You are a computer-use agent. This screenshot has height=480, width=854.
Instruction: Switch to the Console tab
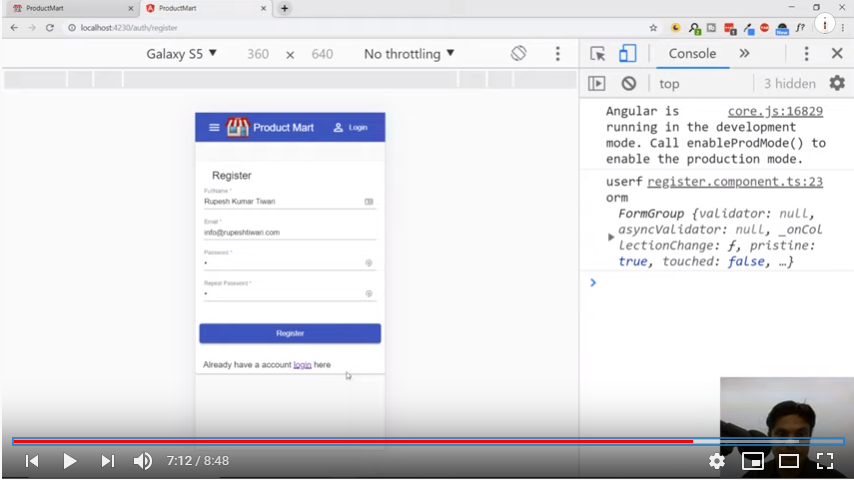coord(692,54)
